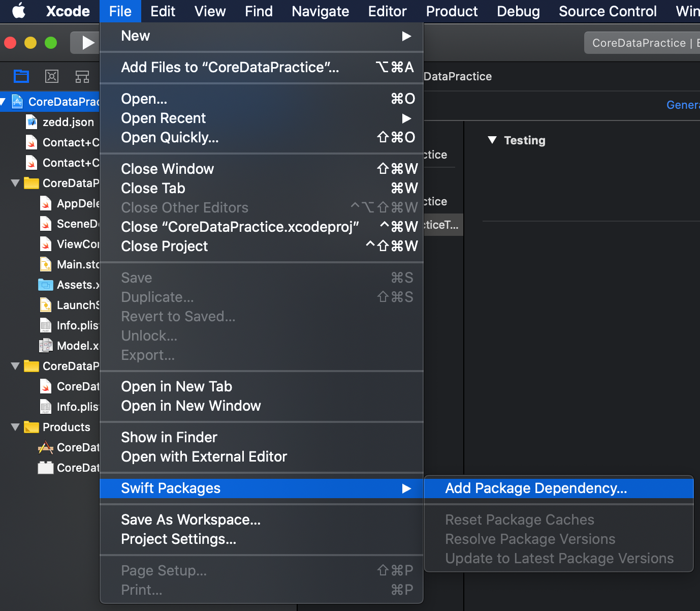This screenshot has height=611, width=700.
Task: Choose Open in New Window
Action: [262, 406]
